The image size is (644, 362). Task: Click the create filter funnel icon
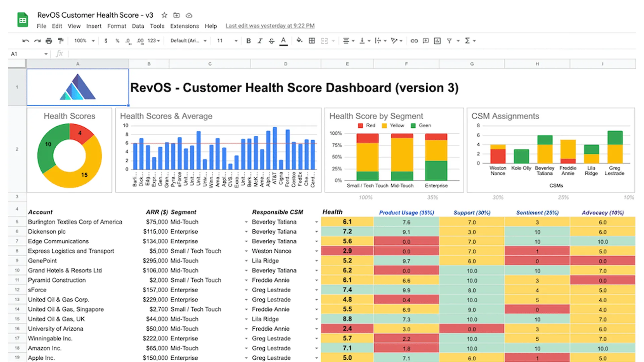pyautogui.click(x=449, y=41)
